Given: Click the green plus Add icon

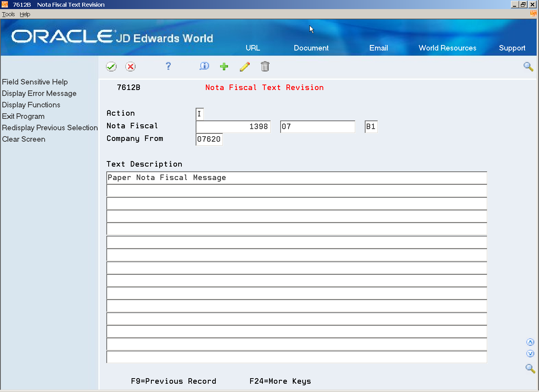Looking at the screenshot, I should (x=224, y=66).
